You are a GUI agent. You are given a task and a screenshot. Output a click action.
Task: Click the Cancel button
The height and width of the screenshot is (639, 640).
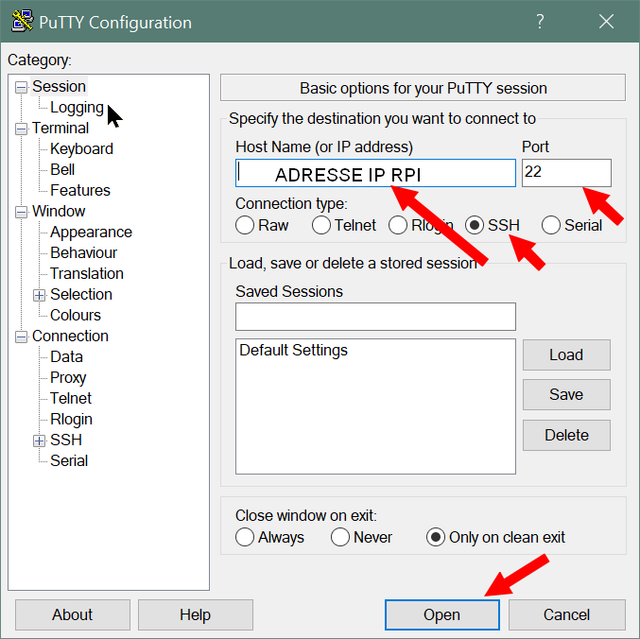[567, 615]
